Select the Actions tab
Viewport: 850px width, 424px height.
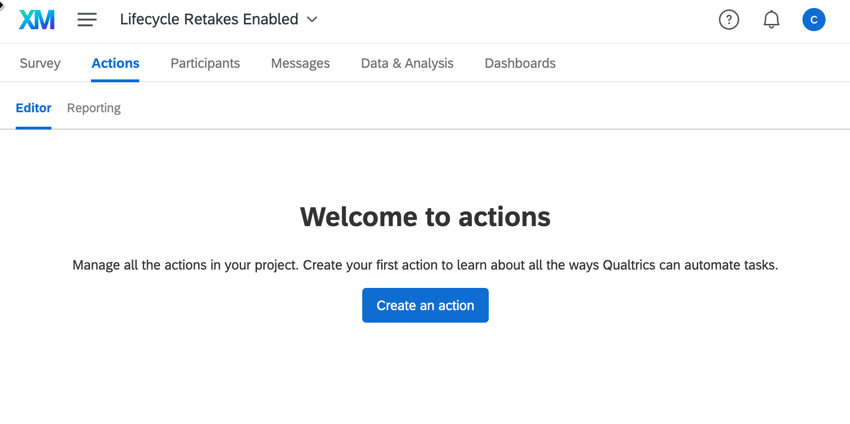(x=115, y=63)
